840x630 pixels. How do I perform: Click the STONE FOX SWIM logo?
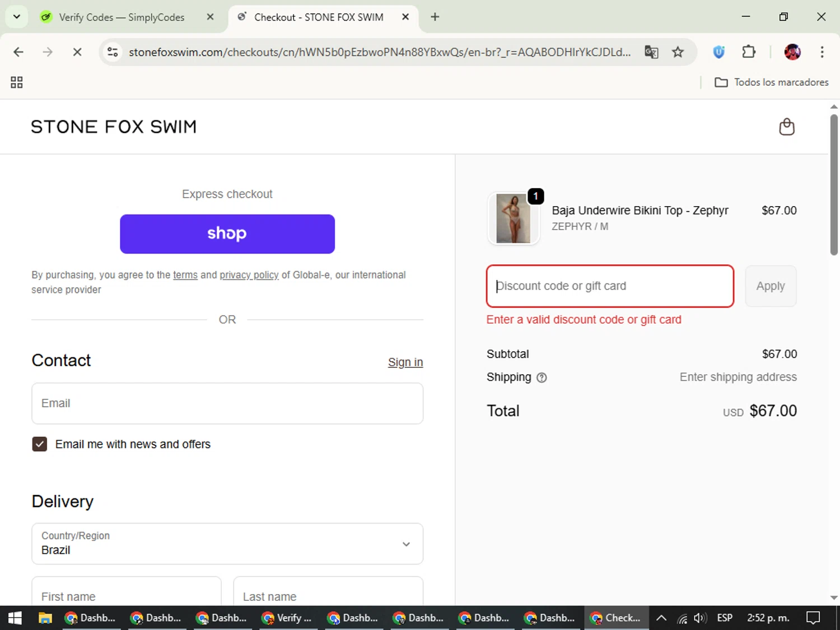point(114,127)
